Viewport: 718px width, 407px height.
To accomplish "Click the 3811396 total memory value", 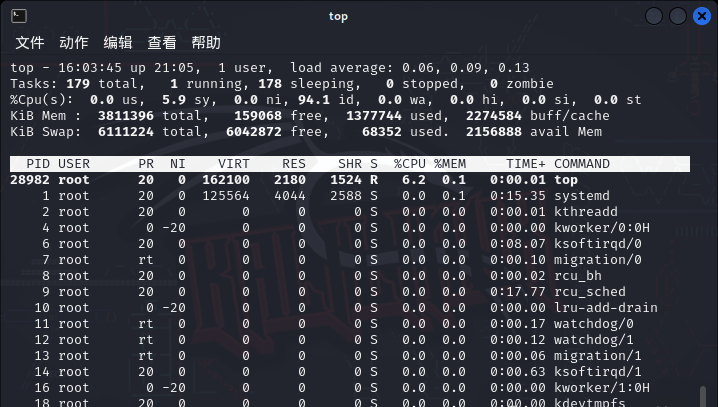I will 126,116.
